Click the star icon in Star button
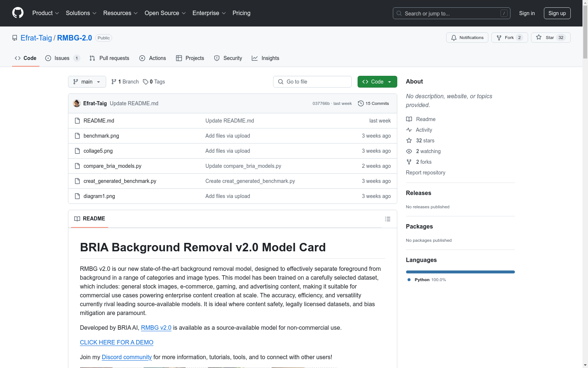This screenshot has width=588, height=368. pyautogui.click(x=539, y=37)
